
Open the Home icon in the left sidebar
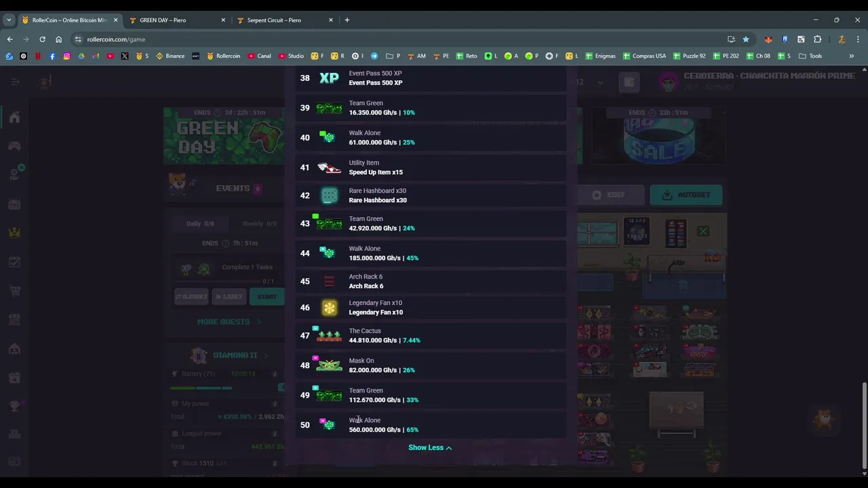coord(14,117)
